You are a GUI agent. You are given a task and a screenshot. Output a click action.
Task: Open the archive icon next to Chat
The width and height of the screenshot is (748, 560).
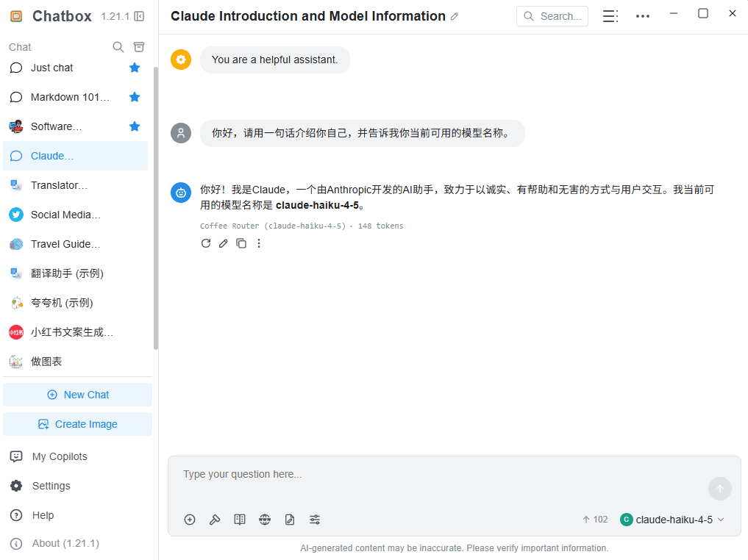click(x=139, y=47)
